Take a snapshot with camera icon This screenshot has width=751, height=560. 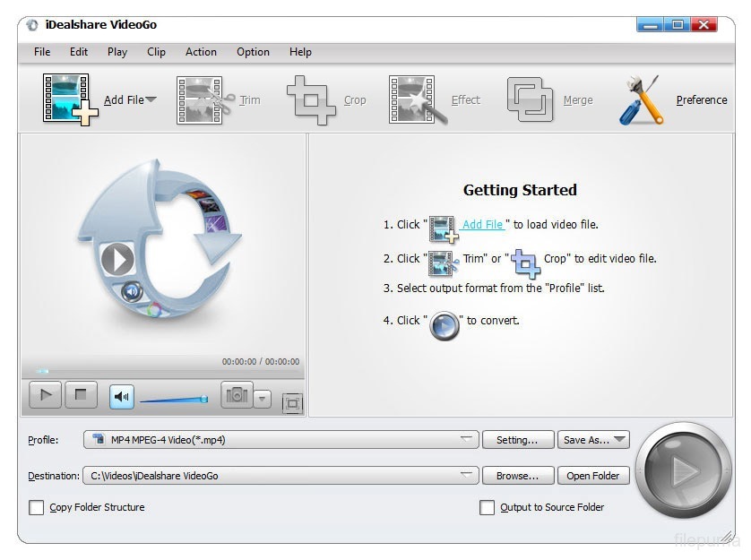pyautogui.click(x=237, y=395)
